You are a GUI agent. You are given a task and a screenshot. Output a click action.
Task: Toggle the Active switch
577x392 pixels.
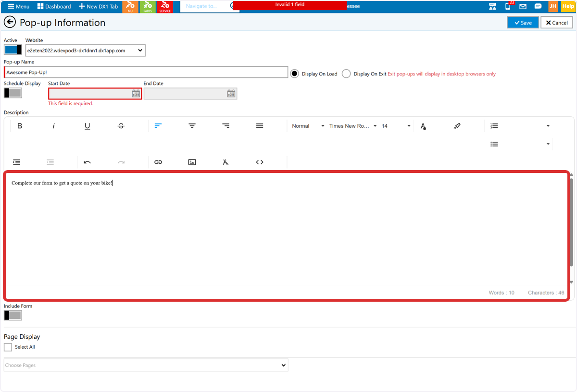(x=13, y=50)
